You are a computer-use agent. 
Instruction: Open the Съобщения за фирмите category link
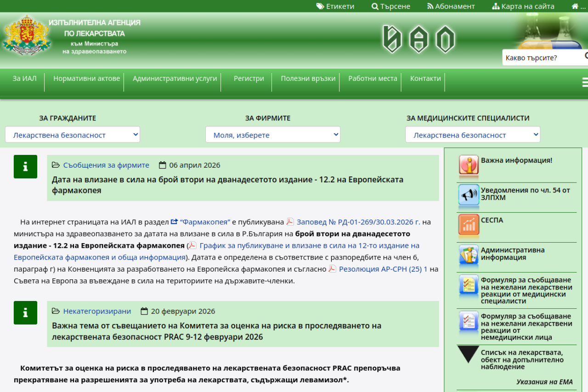(x=106, y=165)
